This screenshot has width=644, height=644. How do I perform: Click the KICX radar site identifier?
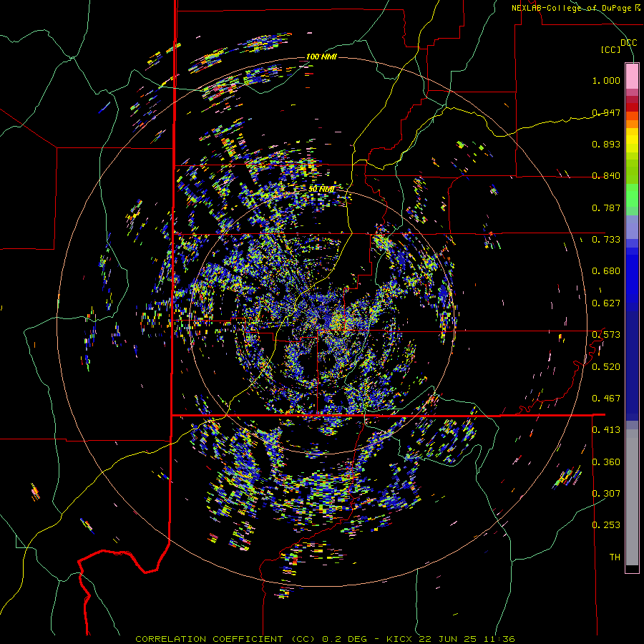[x=400, y=639]
